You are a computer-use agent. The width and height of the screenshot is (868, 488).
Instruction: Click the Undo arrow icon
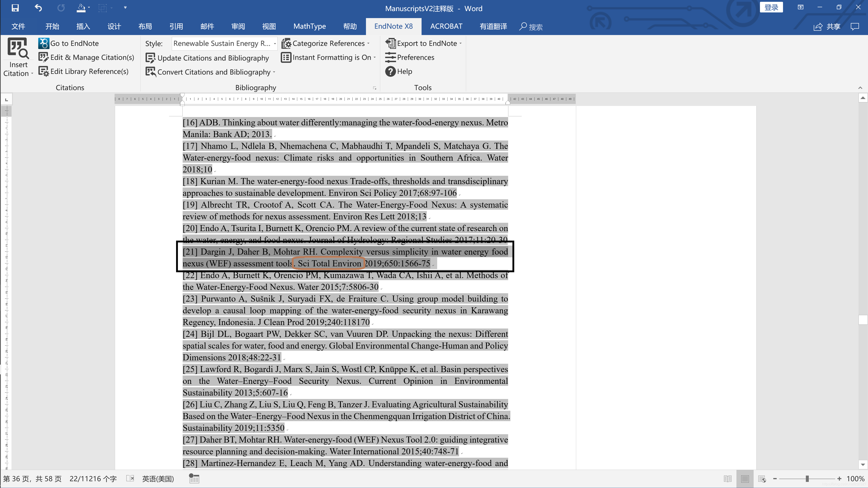coord(38,8)
